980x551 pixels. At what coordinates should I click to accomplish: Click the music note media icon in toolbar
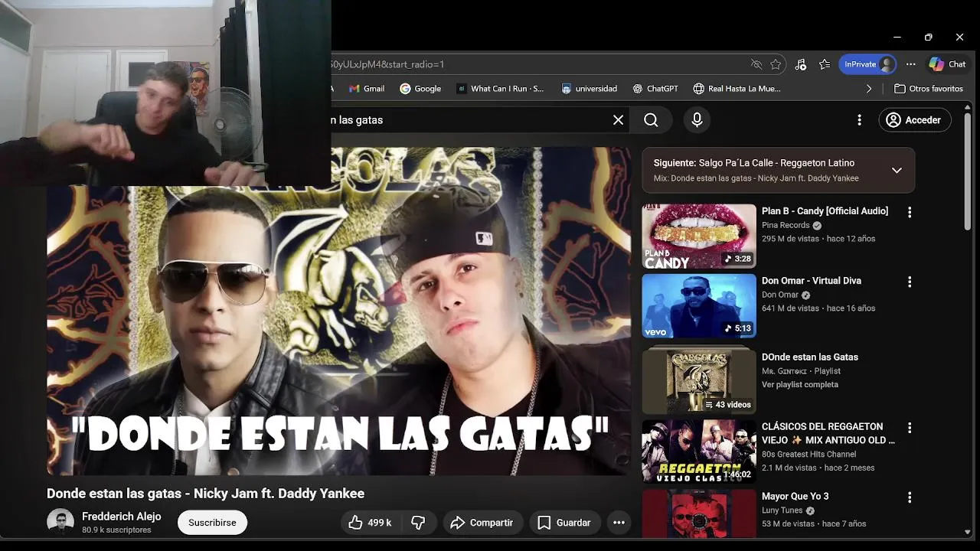(801, 64)
